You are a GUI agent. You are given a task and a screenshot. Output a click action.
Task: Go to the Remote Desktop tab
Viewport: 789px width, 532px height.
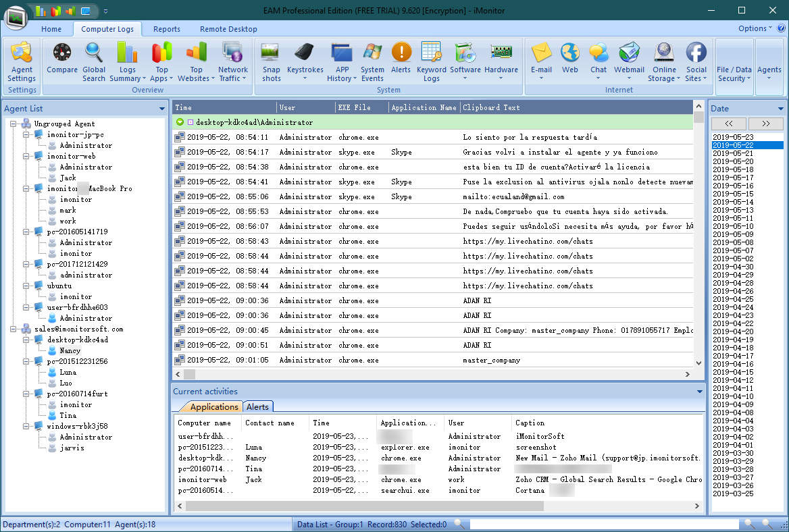click(x=228, y=29)
